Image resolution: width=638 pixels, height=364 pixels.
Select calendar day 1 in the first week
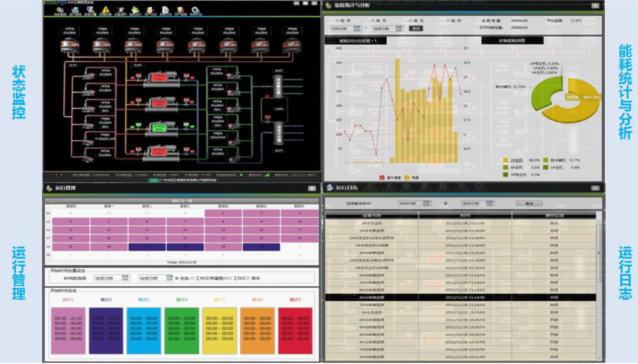click(x=223, y=213)
